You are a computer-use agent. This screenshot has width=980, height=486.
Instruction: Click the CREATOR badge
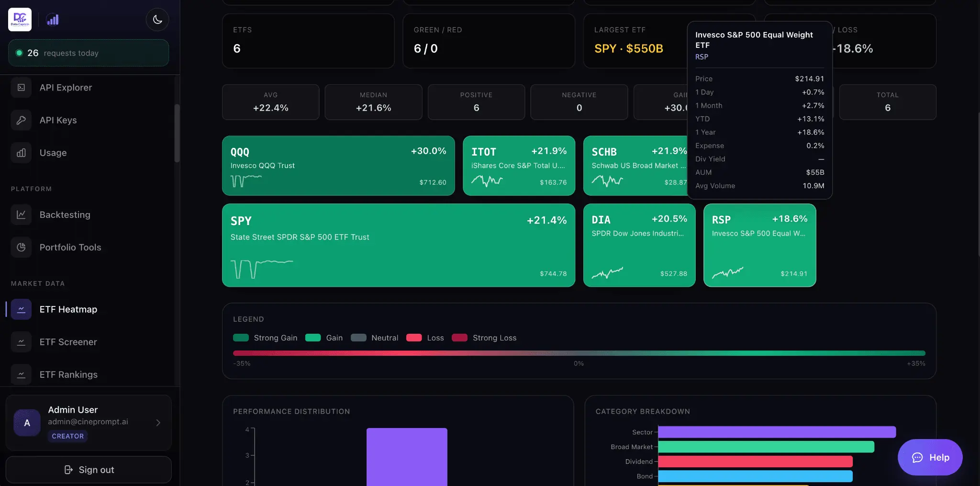[67, 436]
